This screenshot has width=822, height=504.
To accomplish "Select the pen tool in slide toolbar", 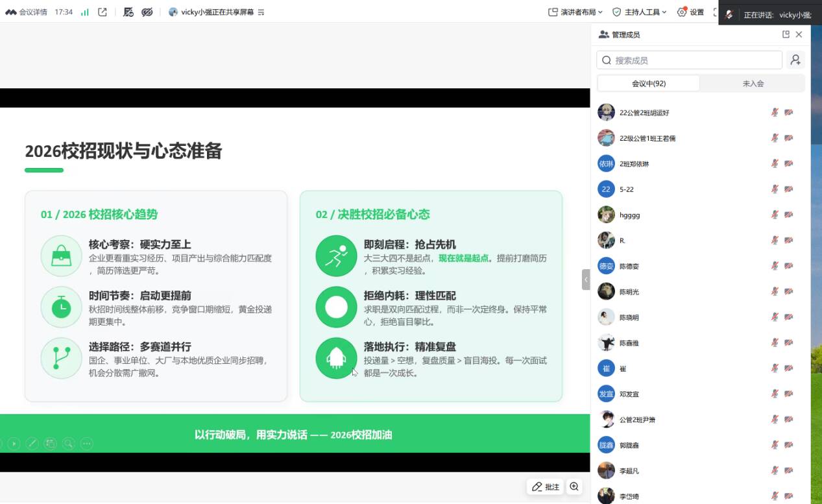I will (x=32, y=444).
